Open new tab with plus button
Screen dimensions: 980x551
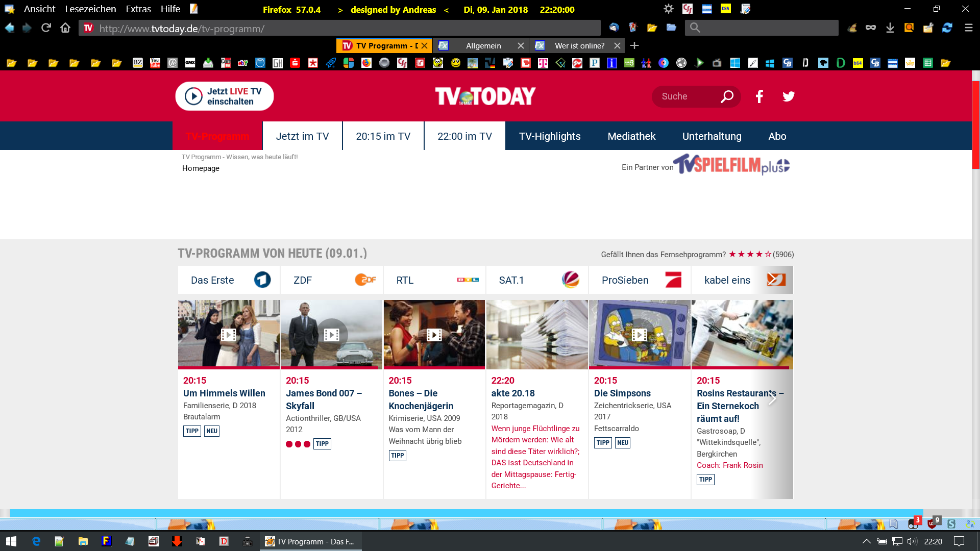(634, 45)
